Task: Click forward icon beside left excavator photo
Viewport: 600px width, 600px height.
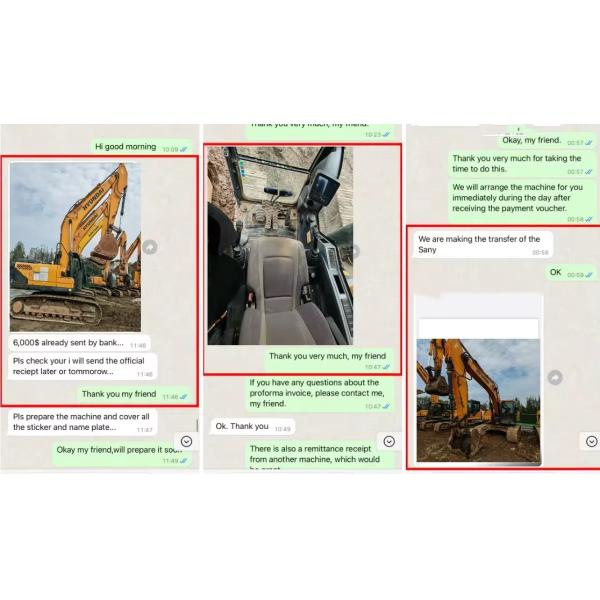Action: (150, 247)
